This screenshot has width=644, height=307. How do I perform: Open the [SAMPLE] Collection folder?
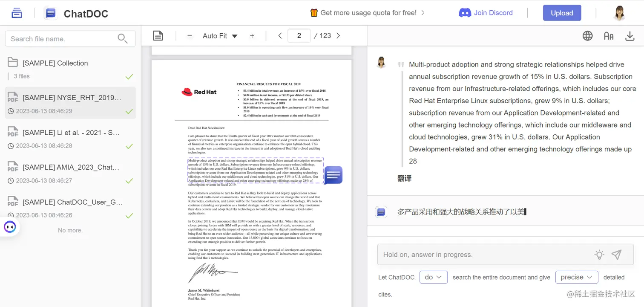pyautogui.click(x=70, y=69)
